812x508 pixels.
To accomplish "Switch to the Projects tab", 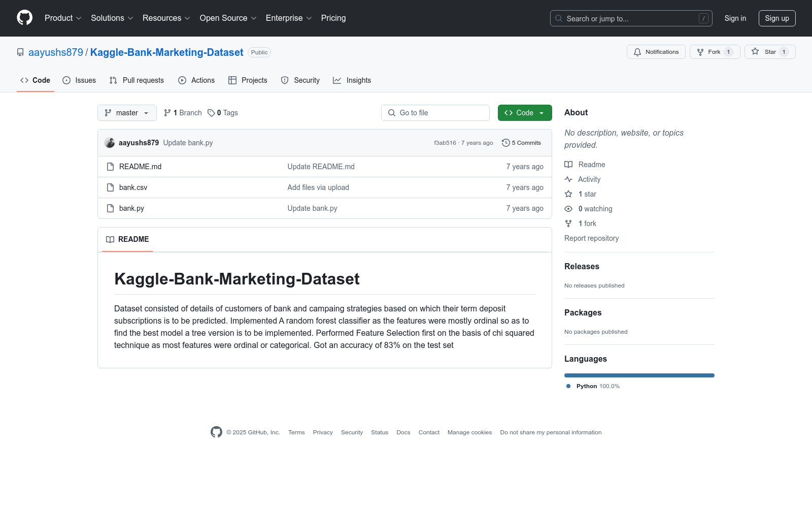I will point(248,80).
